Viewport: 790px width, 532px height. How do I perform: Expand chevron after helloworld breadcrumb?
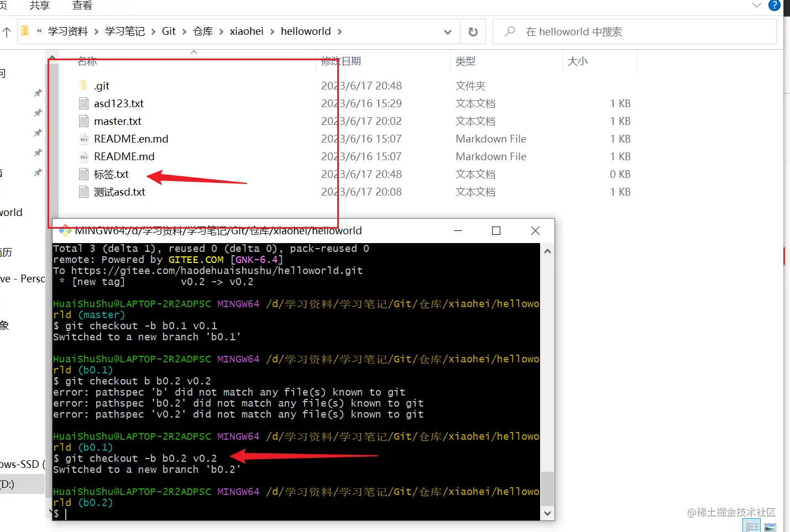coord(339,31)
